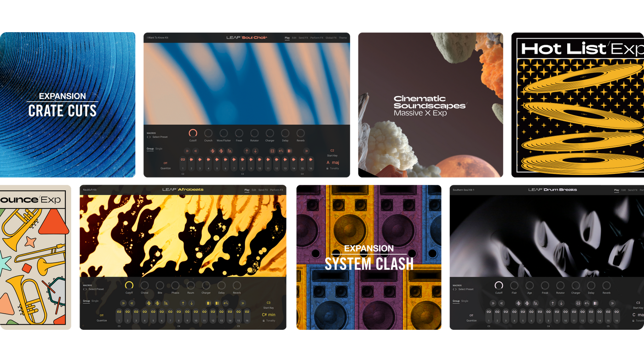
Task: Toggle the Tonality lock in Afrobeats
Action: point(264,321)
